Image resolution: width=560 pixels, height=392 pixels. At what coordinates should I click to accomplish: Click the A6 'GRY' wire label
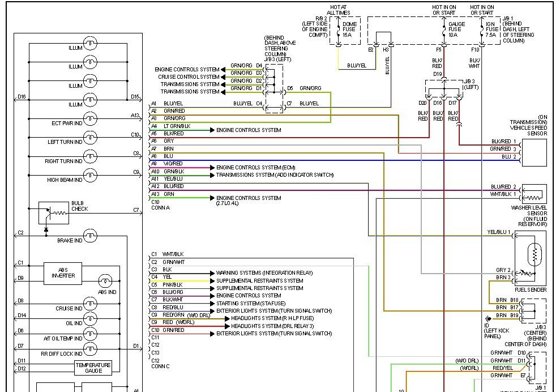[169, 141]
